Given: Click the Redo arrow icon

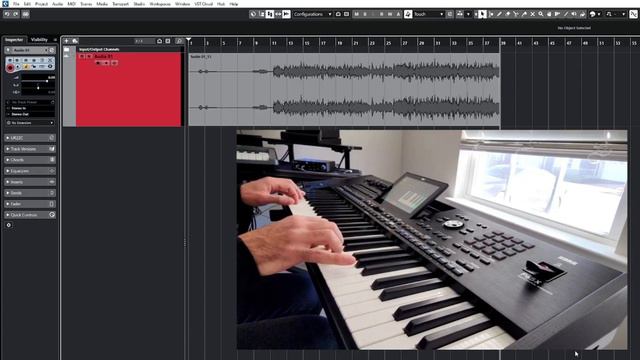Looking at the screenshot, I should (x=16, y=14).
